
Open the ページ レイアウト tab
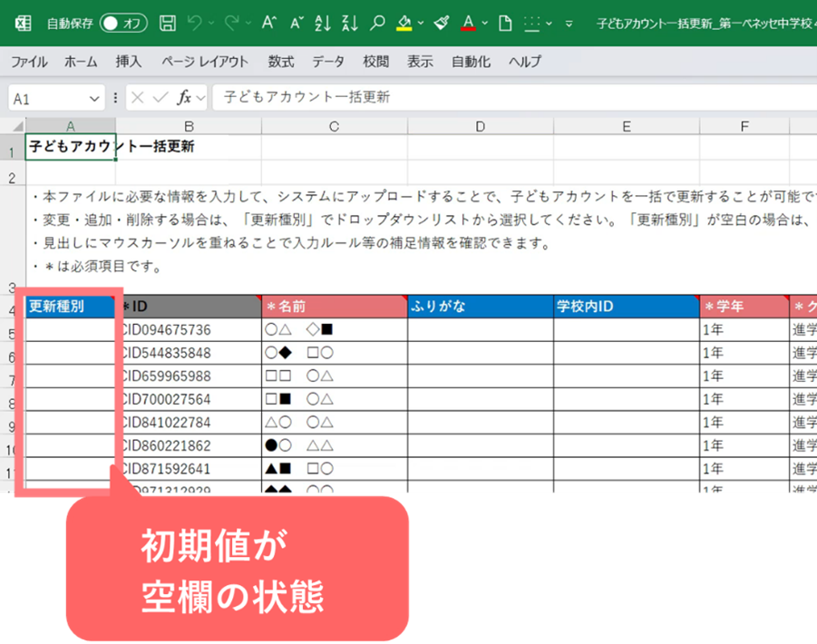(205, 62)
